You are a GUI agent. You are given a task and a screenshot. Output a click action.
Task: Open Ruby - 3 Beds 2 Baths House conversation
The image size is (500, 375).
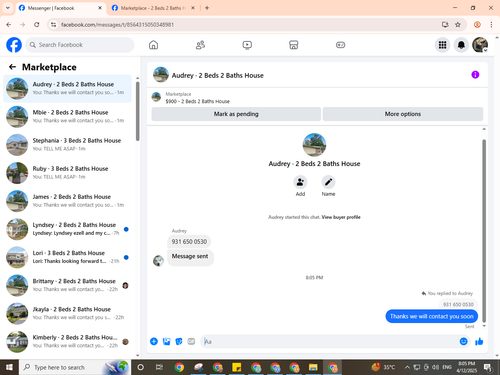click(x=67, y=173)
